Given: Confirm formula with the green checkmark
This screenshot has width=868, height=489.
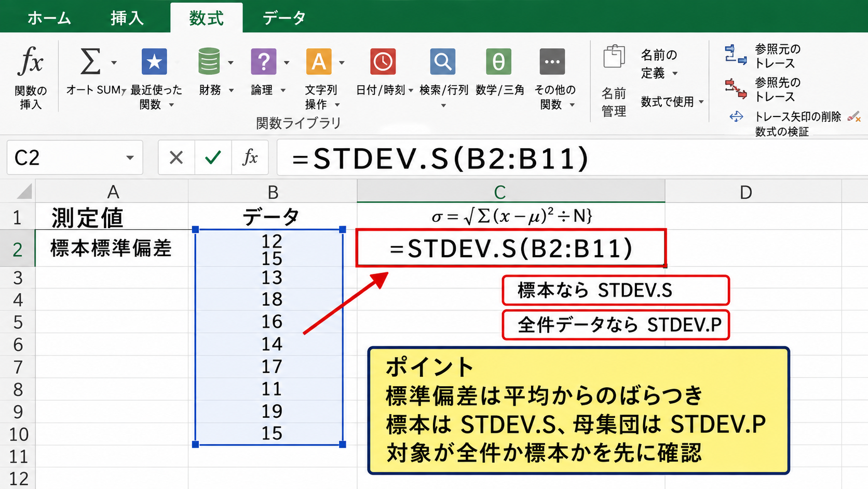Looking at the screenshot, I should (x=213, y=157).
